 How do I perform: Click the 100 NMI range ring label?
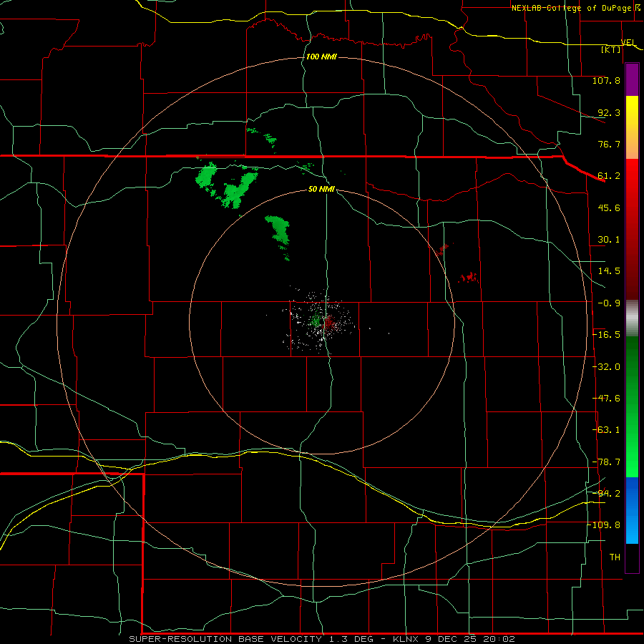pos(321,57)
